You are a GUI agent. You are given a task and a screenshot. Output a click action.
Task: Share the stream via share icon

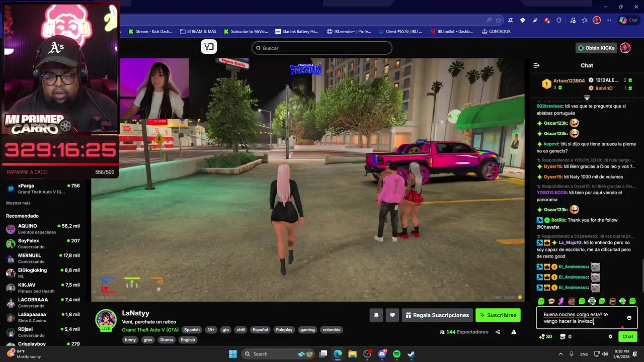click(498, 332)
